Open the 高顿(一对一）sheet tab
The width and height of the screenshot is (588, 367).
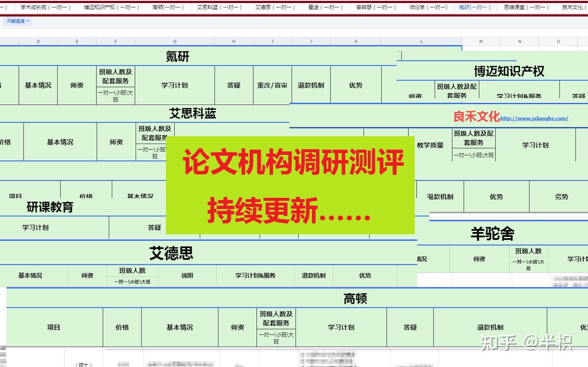pyautogui.click(x=168, y=7)
